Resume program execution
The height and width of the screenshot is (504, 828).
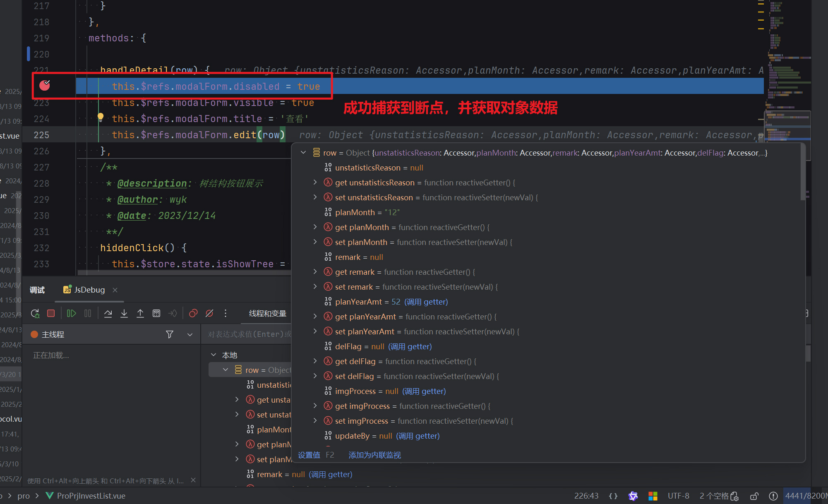click(x=71, y=314)
